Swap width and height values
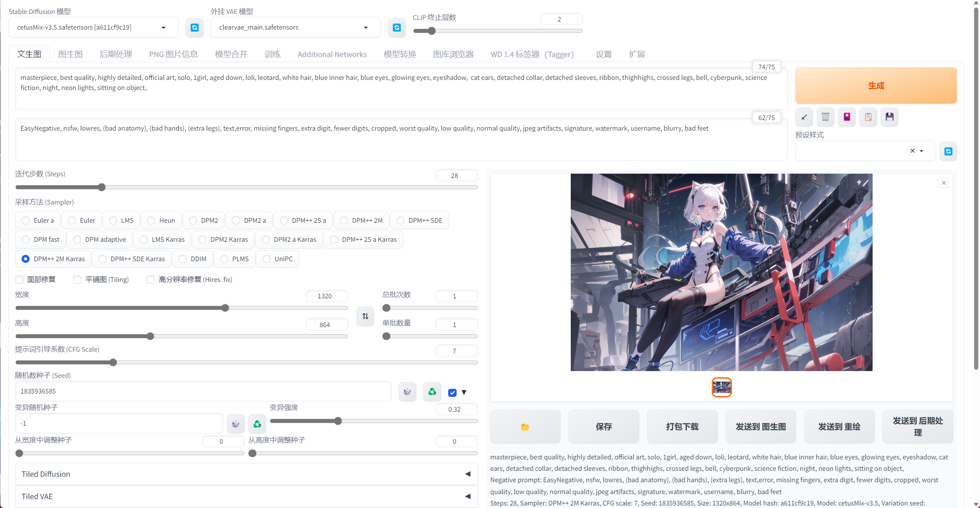Viewport: 980px width, 508px height. click(365, 316)
